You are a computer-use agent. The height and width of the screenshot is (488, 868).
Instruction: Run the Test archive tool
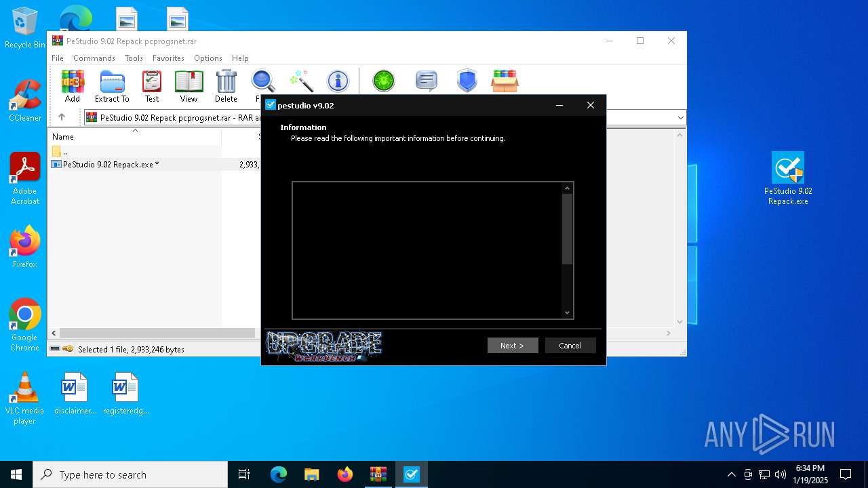[x=152, y=86]
